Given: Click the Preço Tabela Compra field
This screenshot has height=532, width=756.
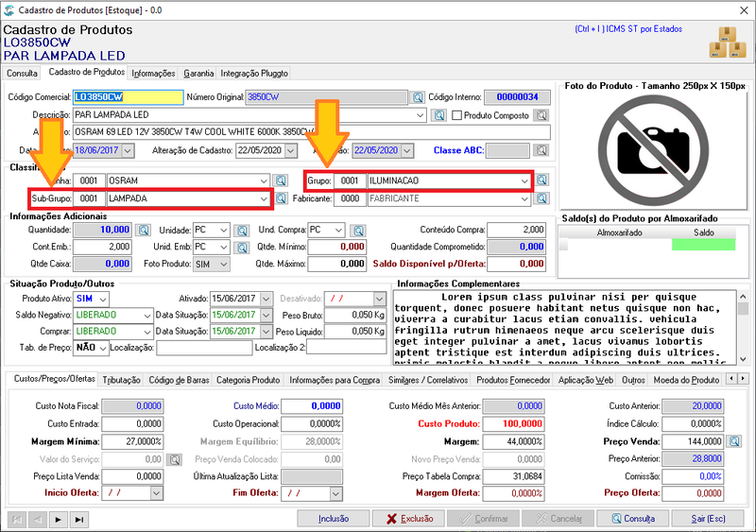Looking at the screenshot, I should [x=513, y=476].
